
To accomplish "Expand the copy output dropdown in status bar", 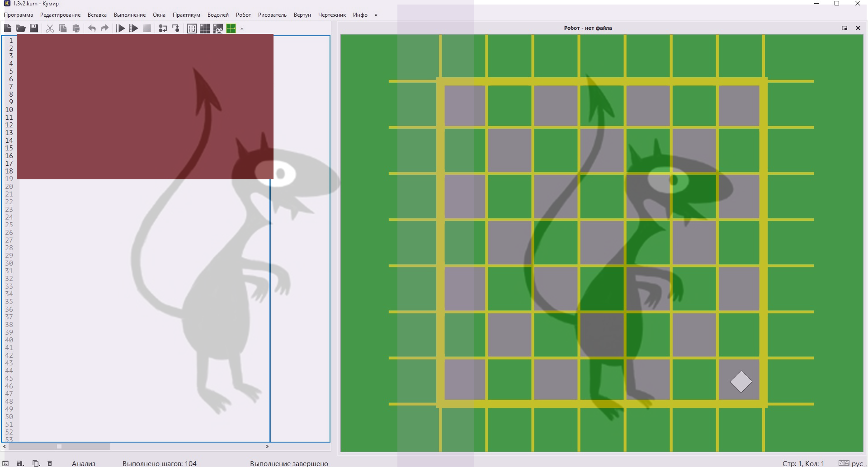I will 37,463.
